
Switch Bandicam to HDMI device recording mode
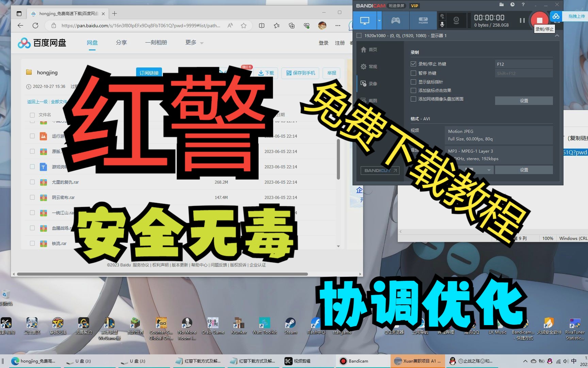pyautogui.click(x=423, y=20)
